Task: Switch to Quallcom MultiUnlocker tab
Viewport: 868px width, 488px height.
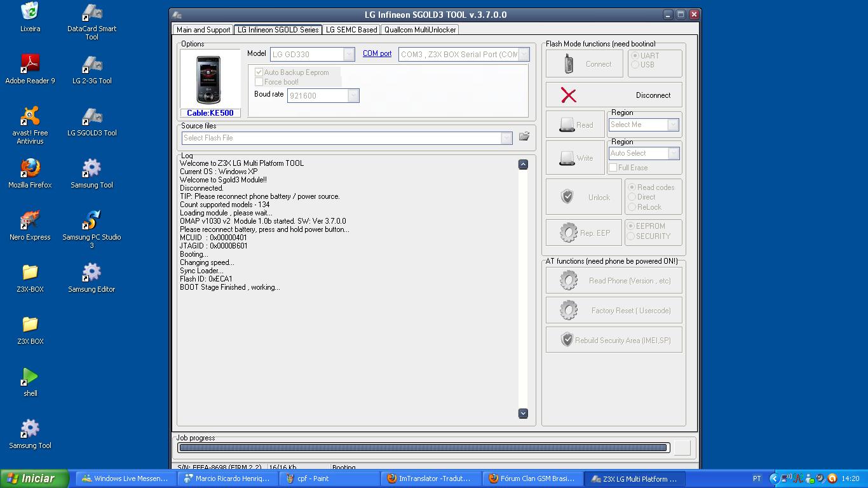Action: coord(420,30)
